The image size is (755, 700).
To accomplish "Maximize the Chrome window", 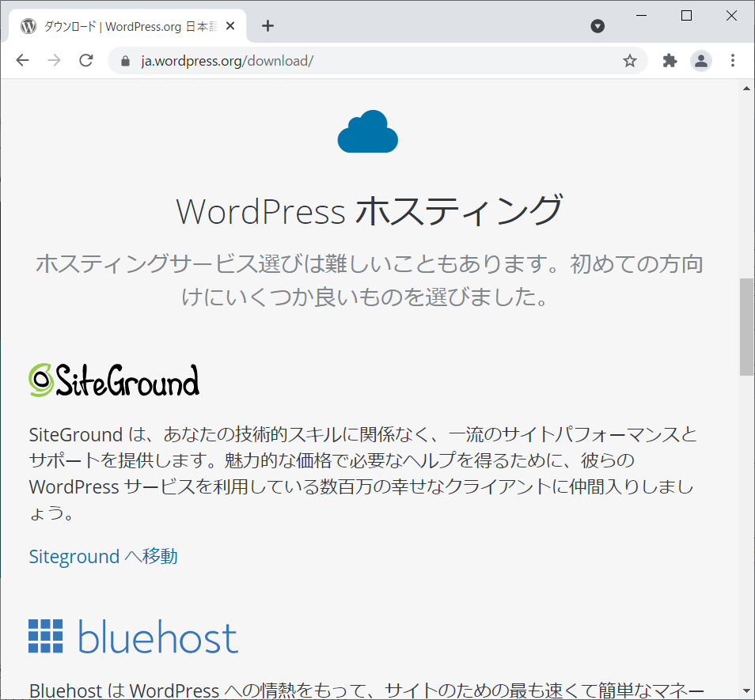I will [x=686, y=16].
